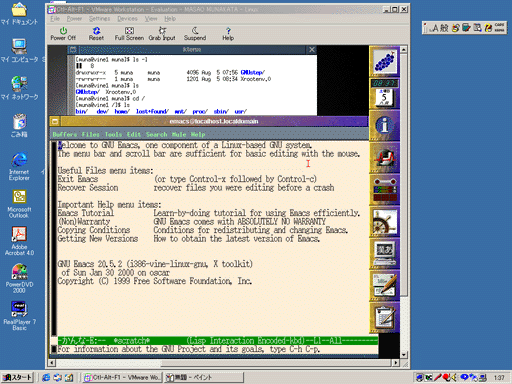
Task: Click the red chair dock icon
Action: pyautogui.click(x=384, y=158)
